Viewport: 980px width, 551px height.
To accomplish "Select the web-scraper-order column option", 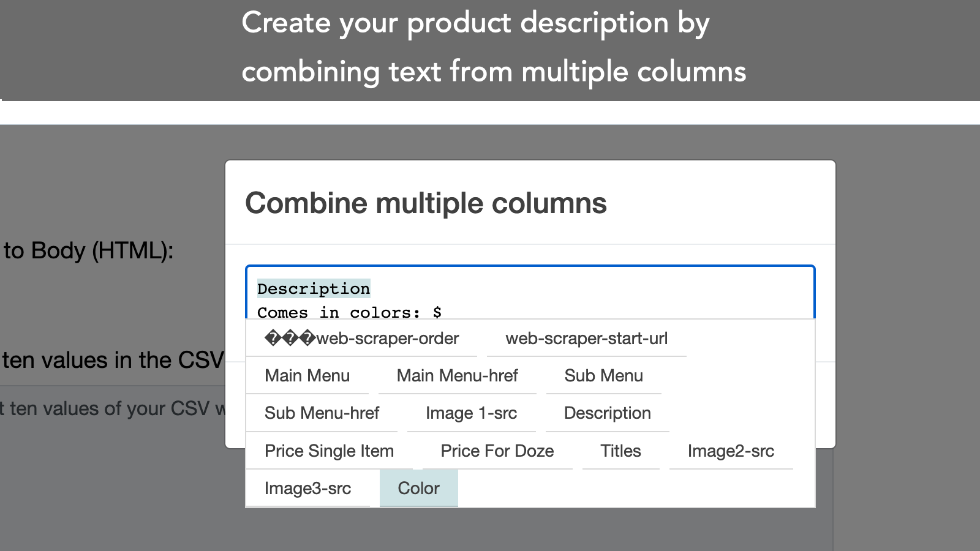I will (361, 339).
